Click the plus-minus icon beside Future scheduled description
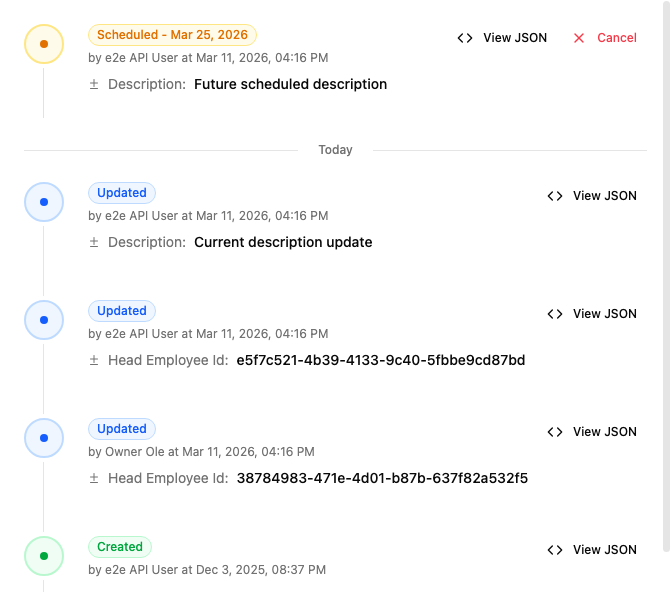671x592 pixels. pos(94,85)
